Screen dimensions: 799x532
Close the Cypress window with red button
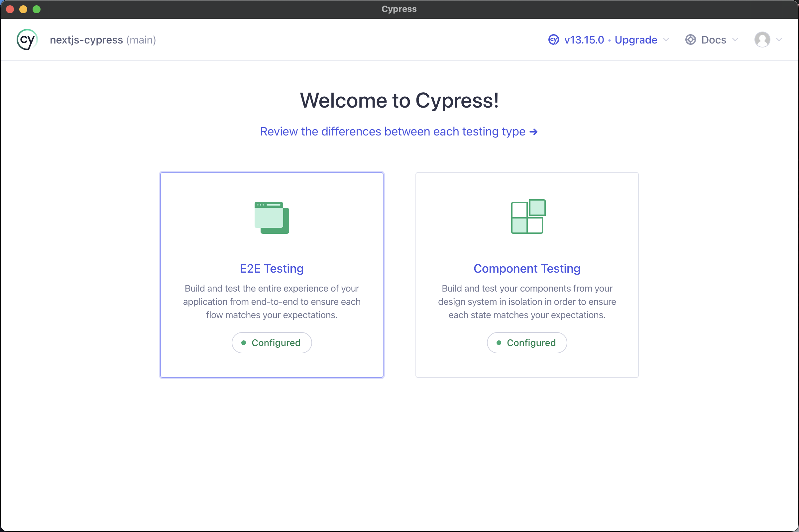(10, 9)
